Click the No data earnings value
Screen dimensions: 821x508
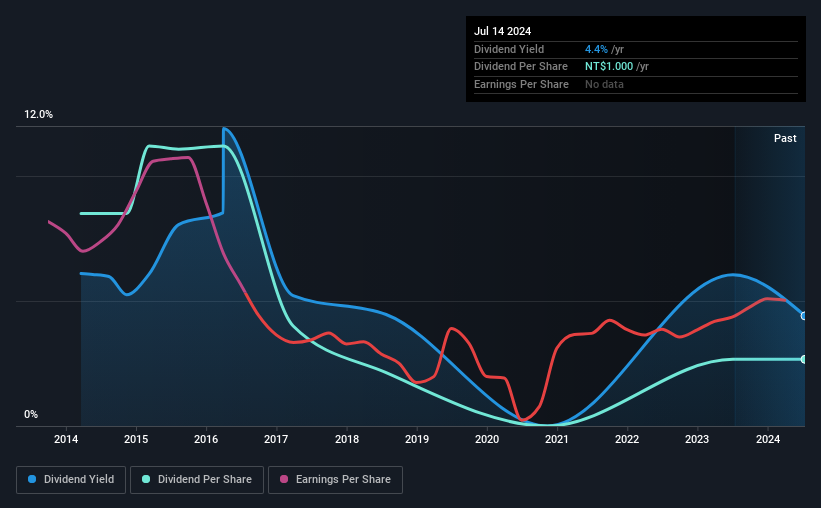click(x=604, y=84)
